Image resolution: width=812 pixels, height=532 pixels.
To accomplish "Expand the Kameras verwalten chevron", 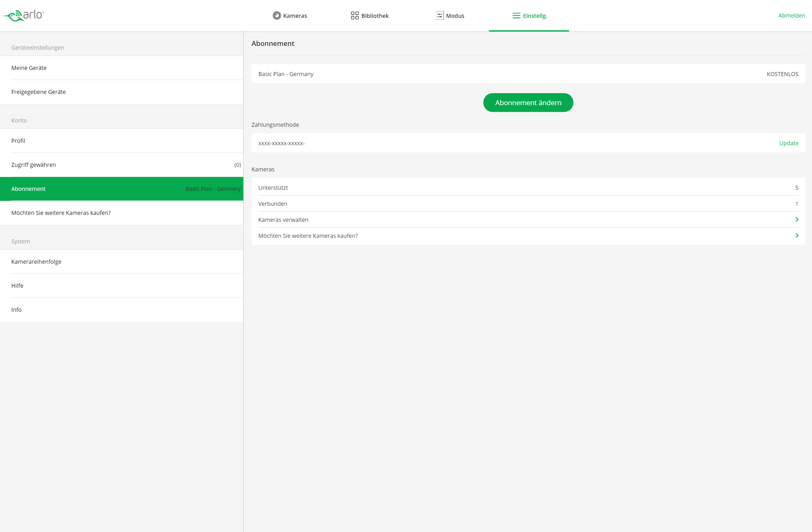I will [x=797, y=220].
